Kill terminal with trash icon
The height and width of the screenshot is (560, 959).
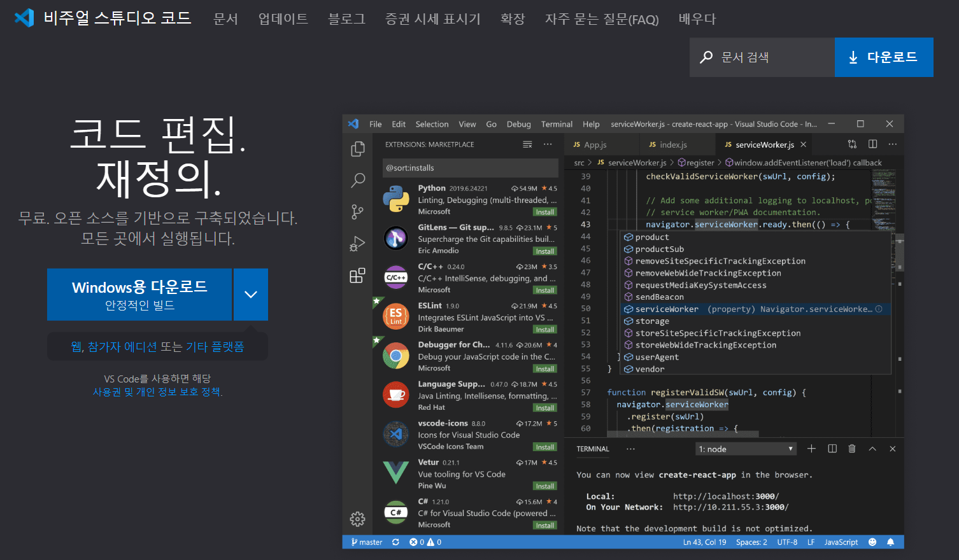tap(852, 449)
